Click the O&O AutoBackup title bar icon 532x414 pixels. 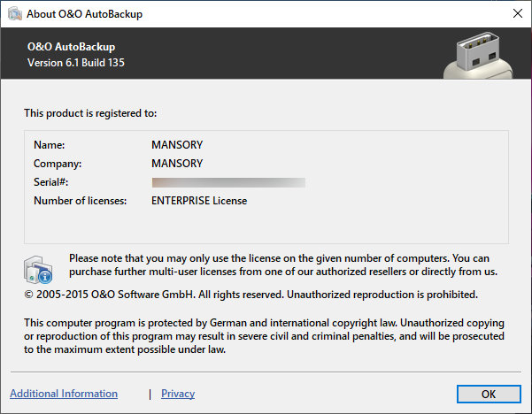tap(13, 14)
